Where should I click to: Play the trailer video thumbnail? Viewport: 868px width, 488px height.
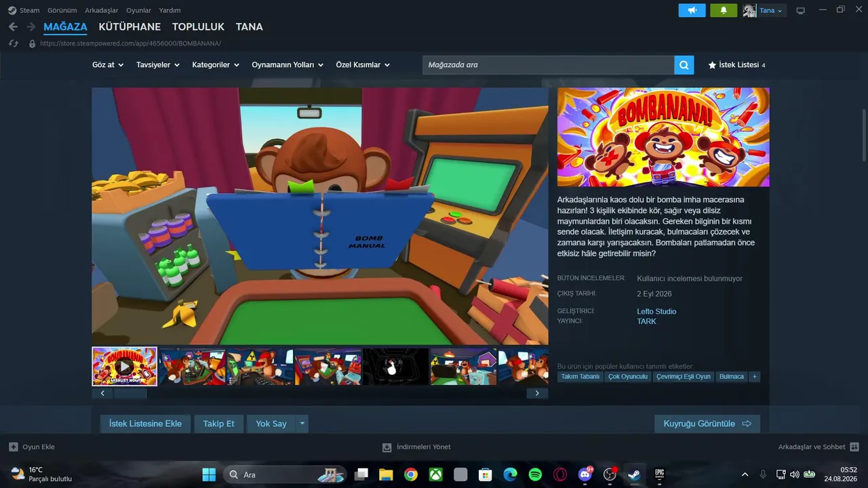[x=124, y=367]
